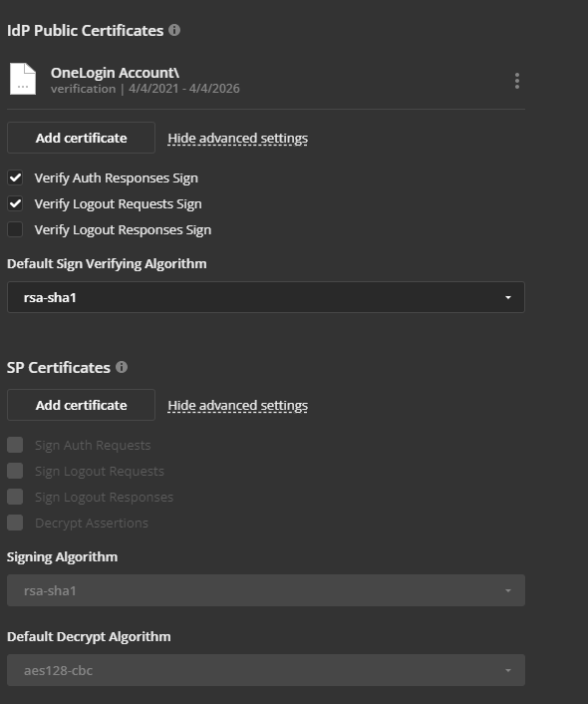The image size is (588, 704).
Task: Click the SP Certificates heading
Action: point(59,368)
